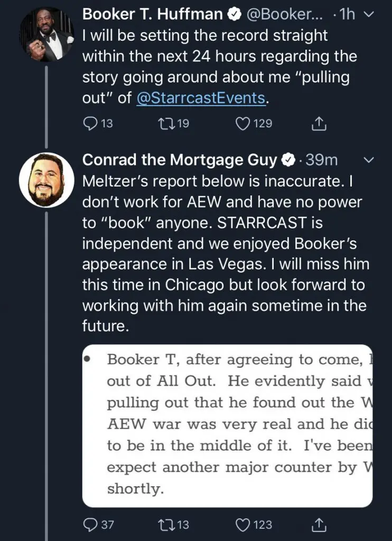
Task: Open the attached Meltzer report image
Action: click(x=227, y=425)
